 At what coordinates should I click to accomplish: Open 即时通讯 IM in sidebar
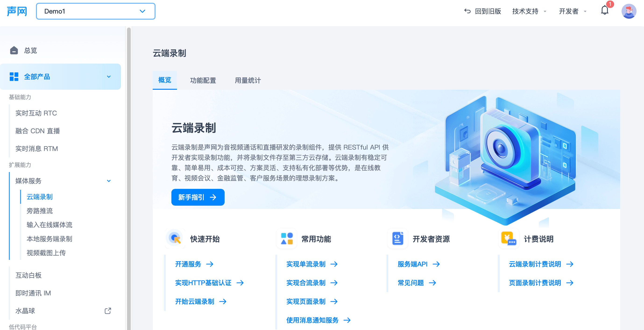click(33, 293)
